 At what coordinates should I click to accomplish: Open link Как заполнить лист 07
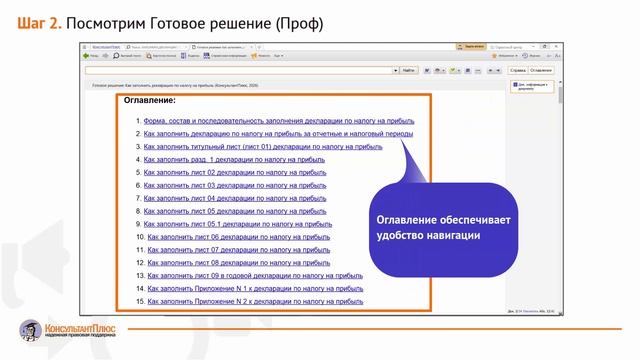[x=239, y=250]
